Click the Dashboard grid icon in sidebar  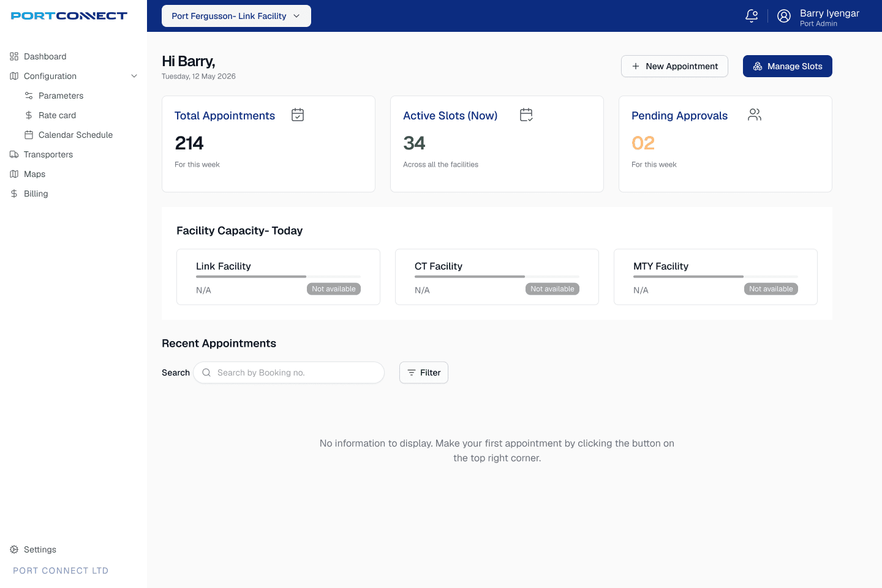click(x=14, y=56)
